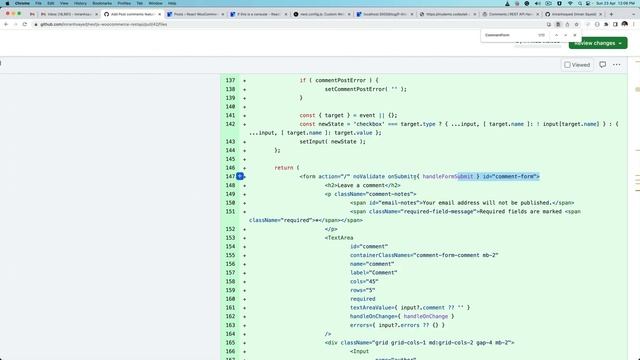Go back to the previous page
Image resolution: width=640 pixels, height=360 pixels.
click(x=6, y=24)
